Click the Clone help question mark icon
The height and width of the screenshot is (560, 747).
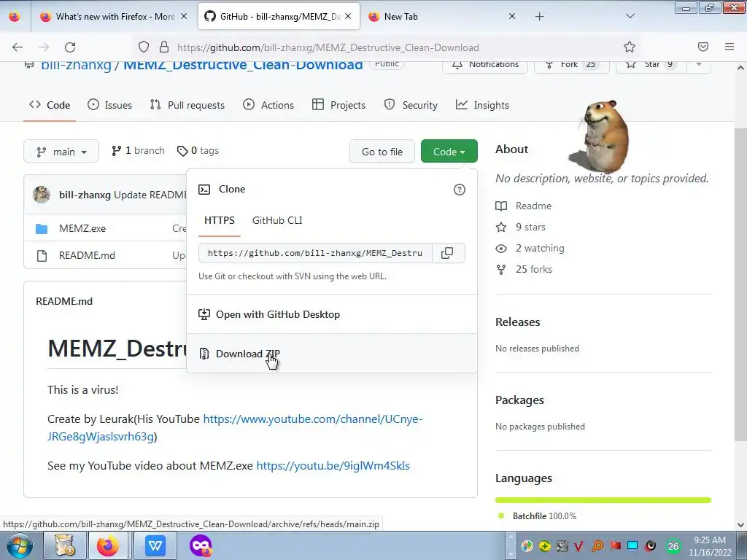(x=460, y=190)
